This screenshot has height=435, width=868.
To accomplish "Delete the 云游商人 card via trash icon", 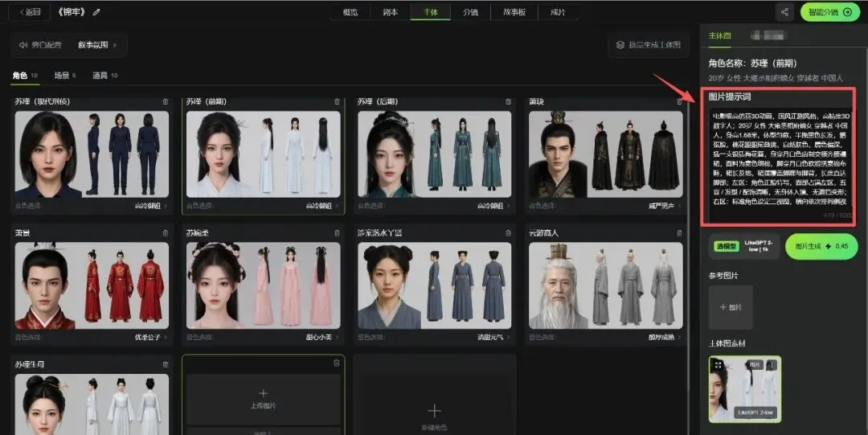I will [x=680, y=233].
